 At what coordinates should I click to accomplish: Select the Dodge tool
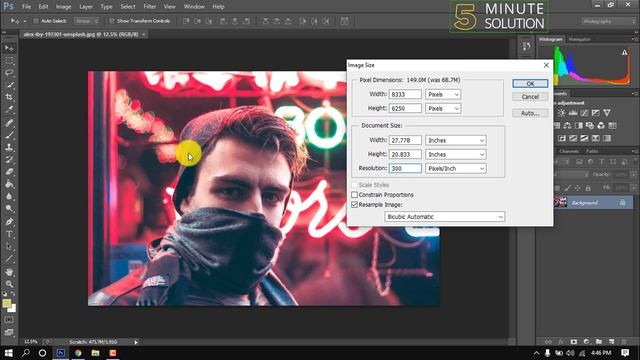pos(9,209)
